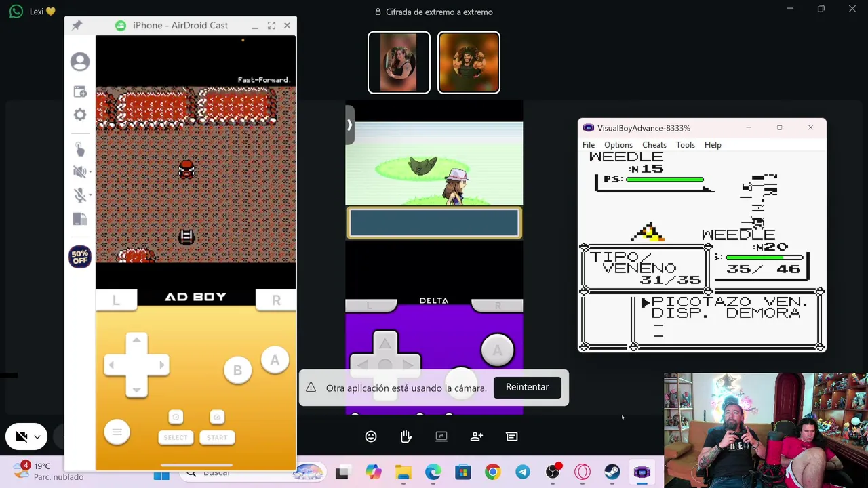The image size is (868, 488).
Task: Open the Cheats menu in VisualBoyAdvance
Action: click(654, 145)
